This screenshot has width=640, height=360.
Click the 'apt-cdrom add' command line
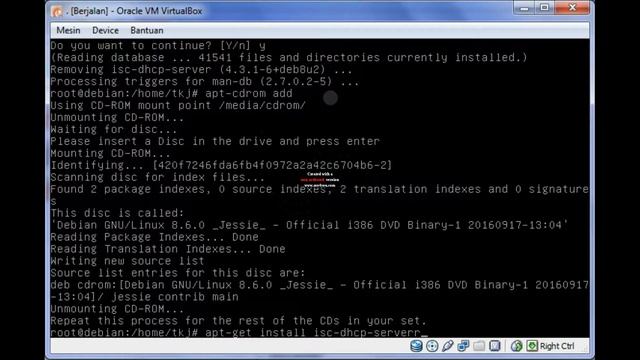pyautogui.click(x=171, y=93)
